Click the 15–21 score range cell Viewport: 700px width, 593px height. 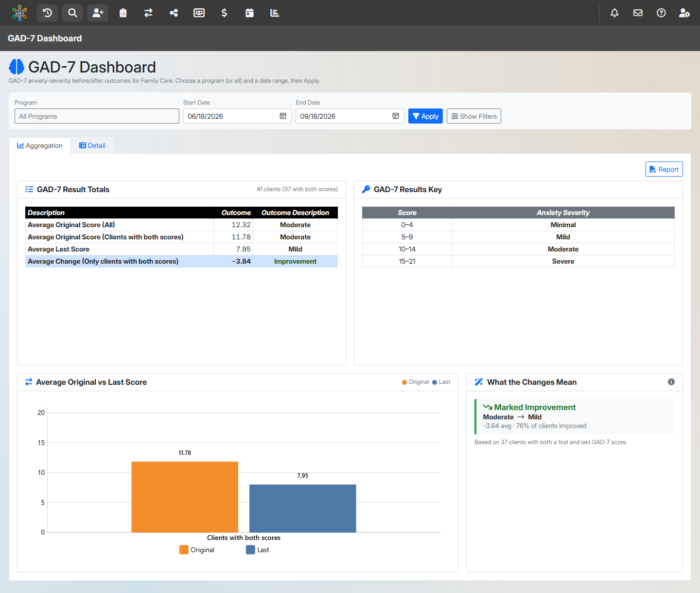407,261
